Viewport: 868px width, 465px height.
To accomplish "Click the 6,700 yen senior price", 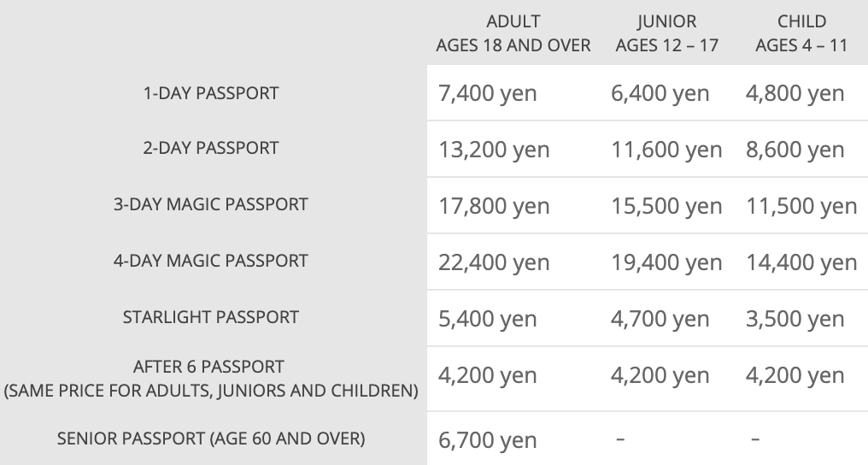I will pyautogui.click(x=488, y=440).
